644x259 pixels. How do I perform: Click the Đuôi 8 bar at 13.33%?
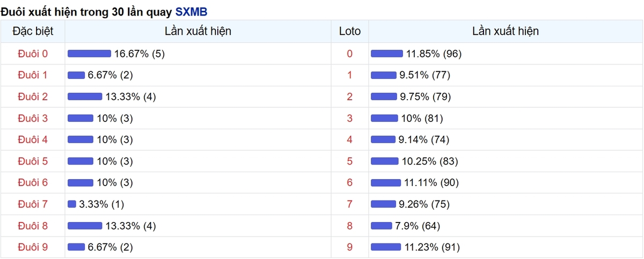(85, 226)
